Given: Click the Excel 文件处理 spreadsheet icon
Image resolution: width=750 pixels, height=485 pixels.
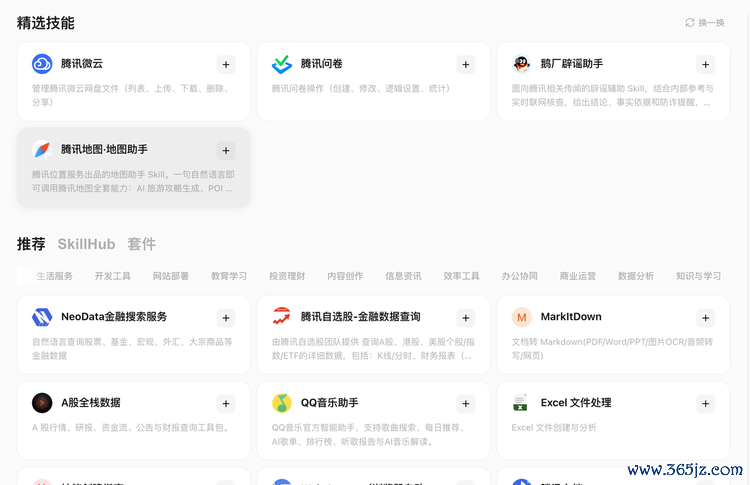Looking at the screenshot, I should (521, 403).
